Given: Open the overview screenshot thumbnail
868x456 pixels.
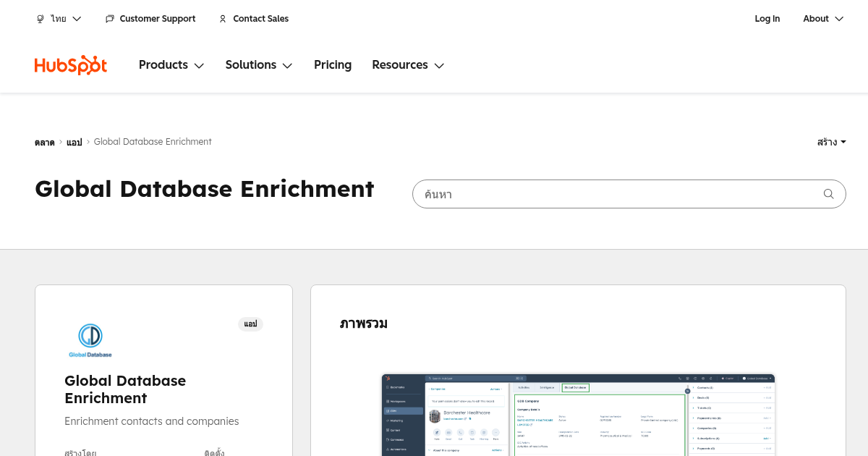Looking at the screenshot, I should 578,415.
